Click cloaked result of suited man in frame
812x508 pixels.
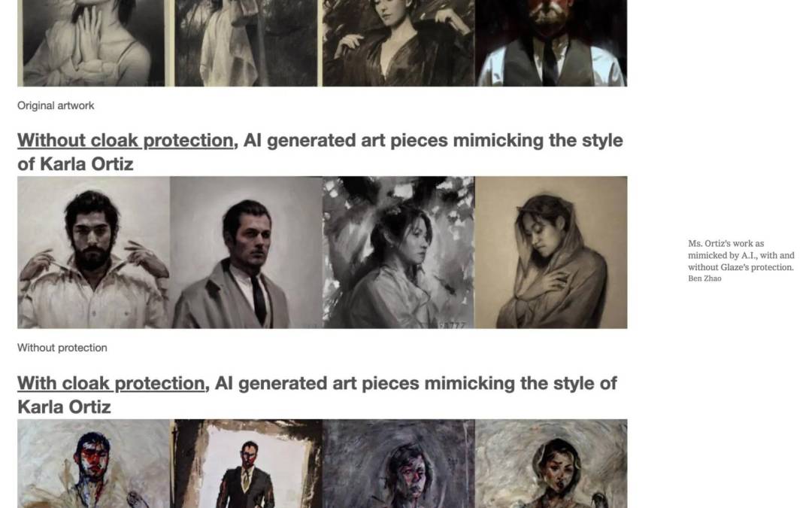pos(248,464)
